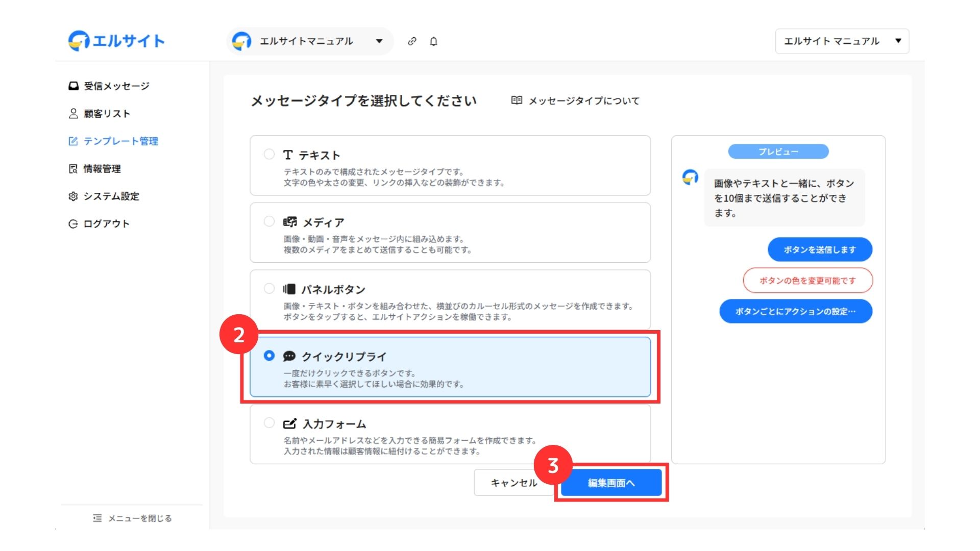Click the システム設定 gear icon
The height and width of the screenshot is (551, 980).
(73, 196)
